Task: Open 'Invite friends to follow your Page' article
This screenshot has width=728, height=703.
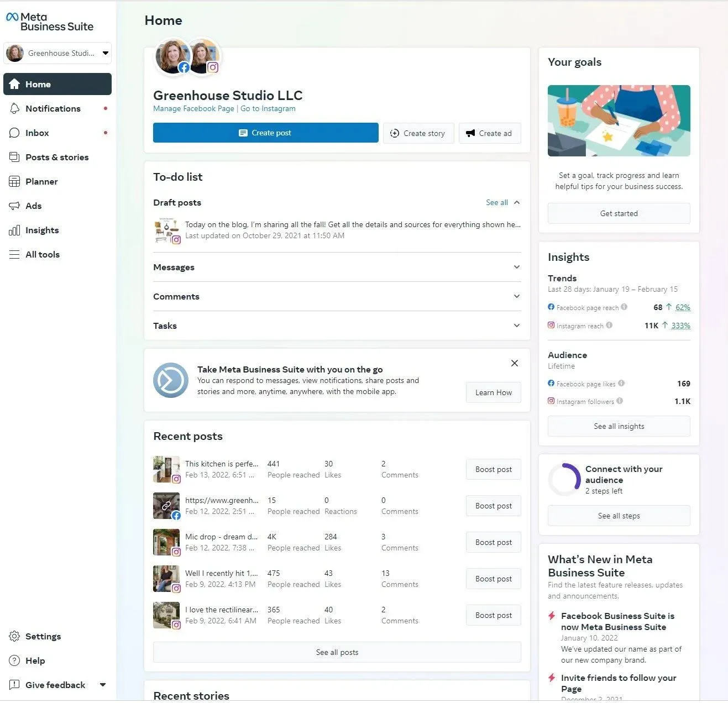Action: [619, 683]
